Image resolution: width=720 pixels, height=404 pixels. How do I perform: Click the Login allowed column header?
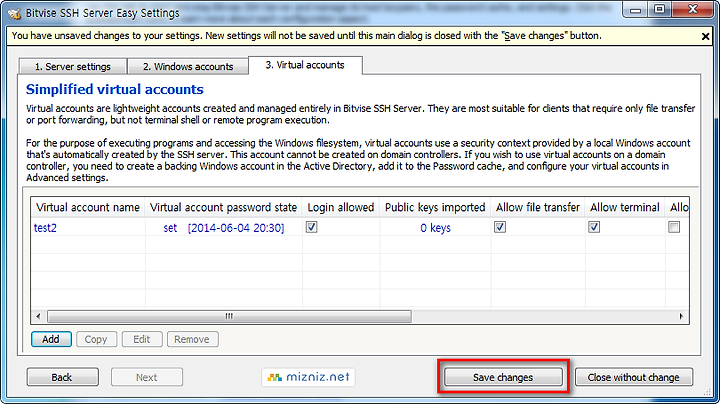point(341,208)
